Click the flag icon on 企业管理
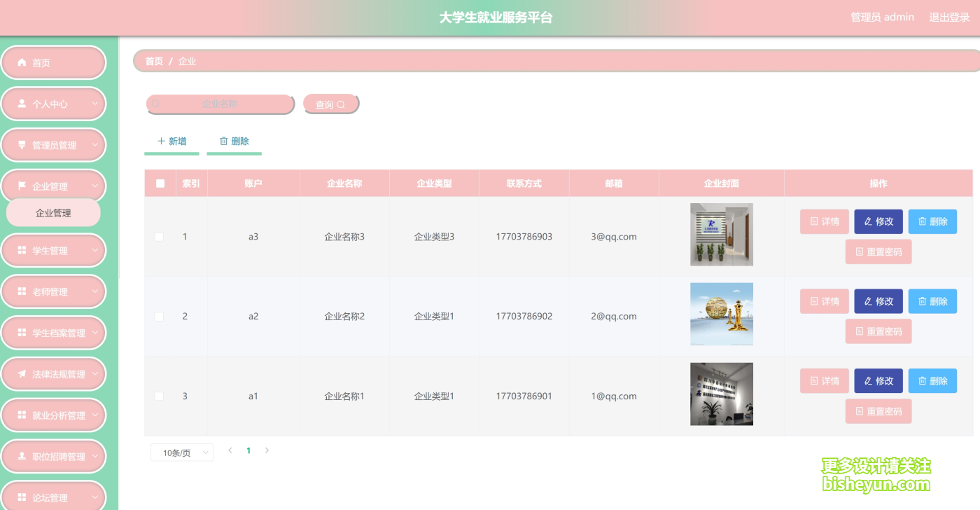This screenshot has height=510, width=980. pyautogui.click(x=21, y=186)
